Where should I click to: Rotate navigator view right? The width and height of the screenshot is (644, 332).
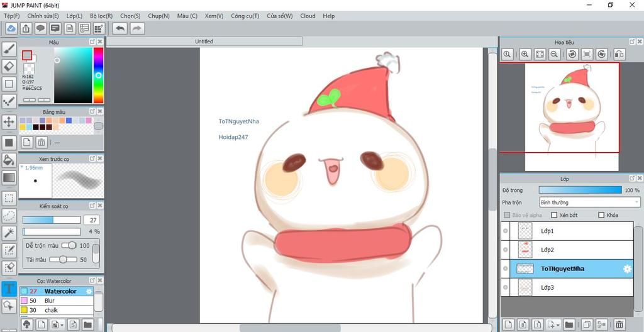click(601, 54)
